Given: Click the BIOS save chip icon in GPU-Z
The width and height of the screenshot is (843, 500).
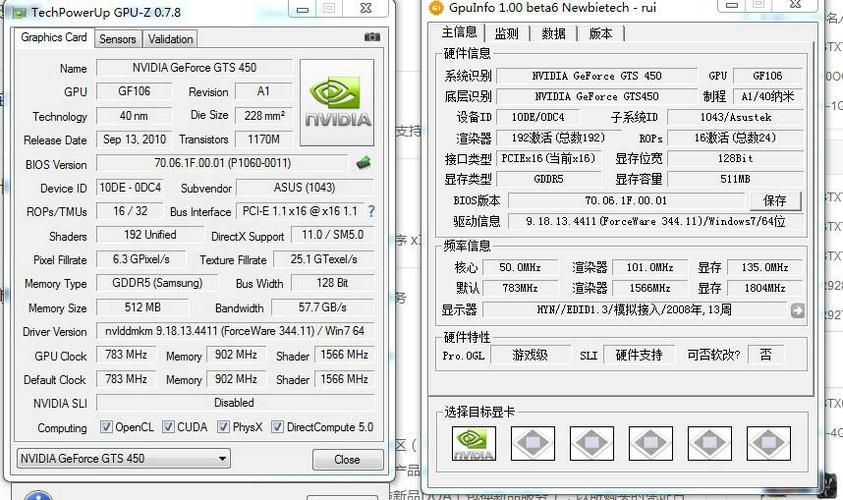Looking at the screenshot, I should coord(363,162).
